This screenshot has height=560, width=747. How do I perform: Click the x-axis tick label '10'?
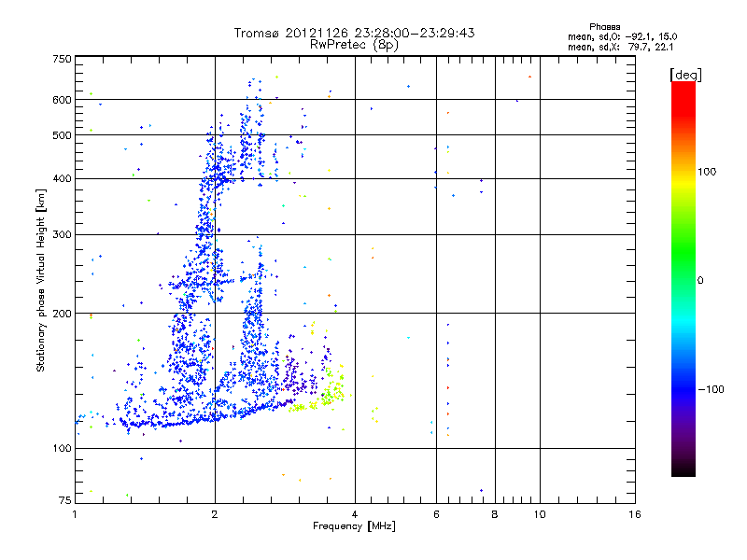(540, 514)
